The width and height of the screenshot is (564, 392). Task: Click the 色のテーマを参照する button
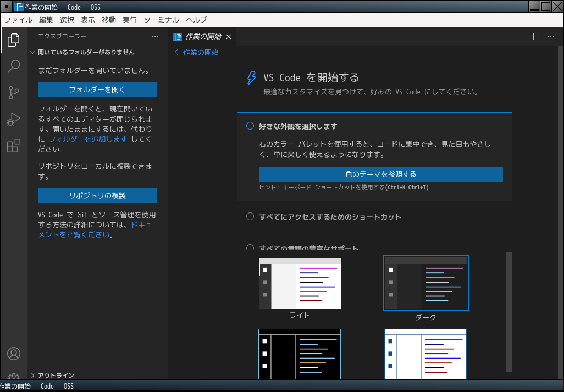coord(380,174)
